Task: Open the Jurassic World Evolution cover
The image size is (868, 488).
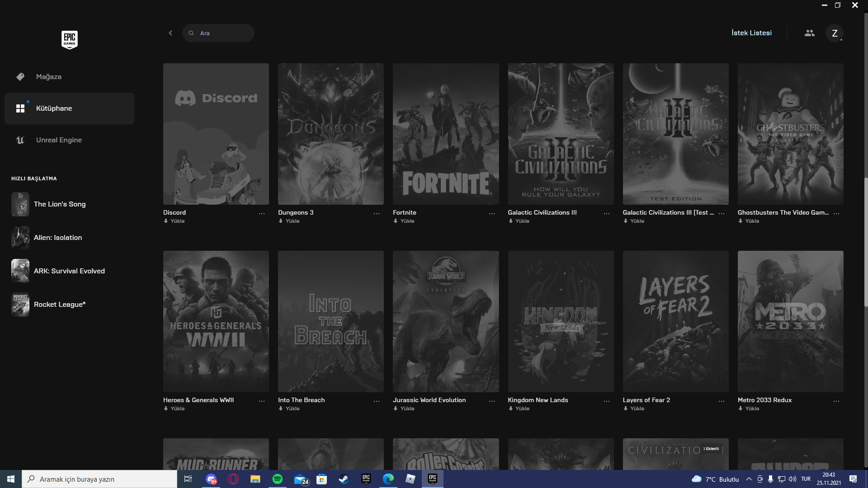Action: point(446,321)
